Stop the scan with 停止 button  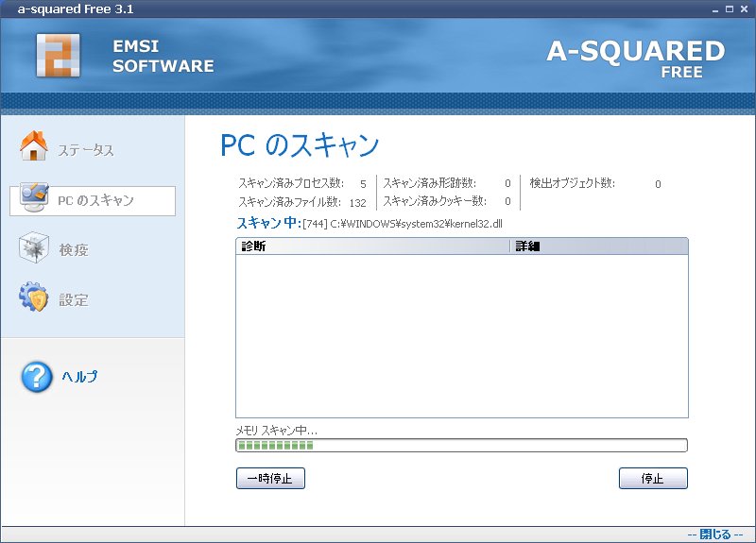tap(653, 479)
